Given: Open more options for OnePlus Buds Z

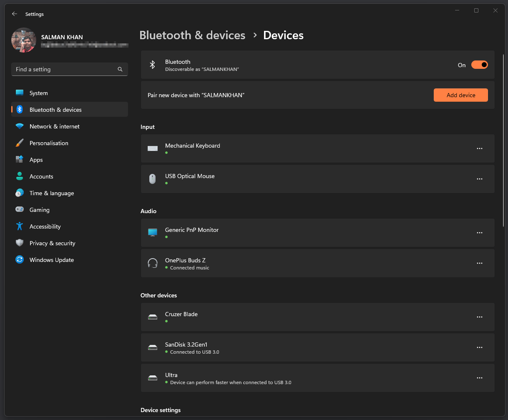Looking at the screenshot, I should click(x=479, y=263).
